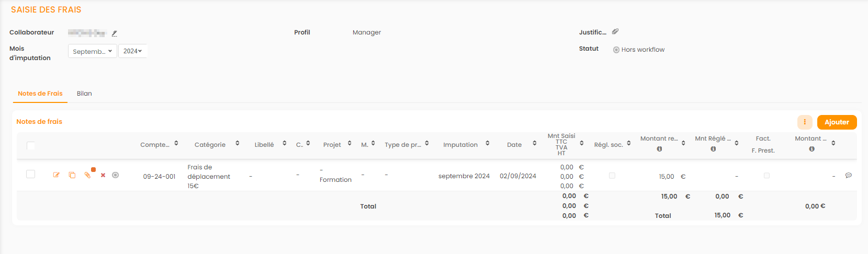Screen dimensions: 868x254
Task: Duplicate expense row 09-24-001 with copy icon
Action: pyautogui.click(x=72, y=175)
